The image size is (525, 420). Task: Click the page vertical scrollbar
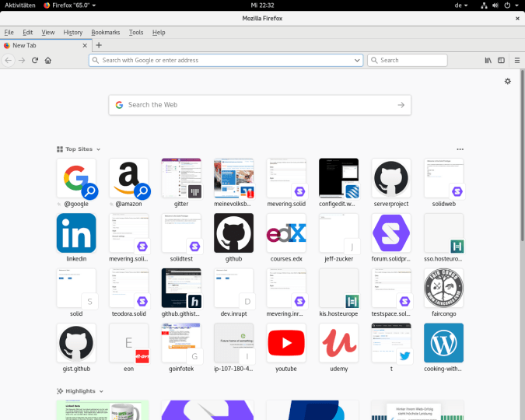click(x=523, y=155)
